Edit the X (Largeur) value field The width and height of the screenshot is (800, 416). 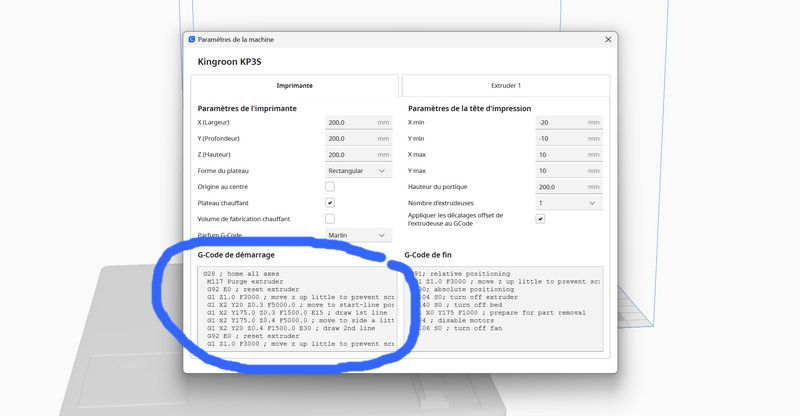point(358,123)
